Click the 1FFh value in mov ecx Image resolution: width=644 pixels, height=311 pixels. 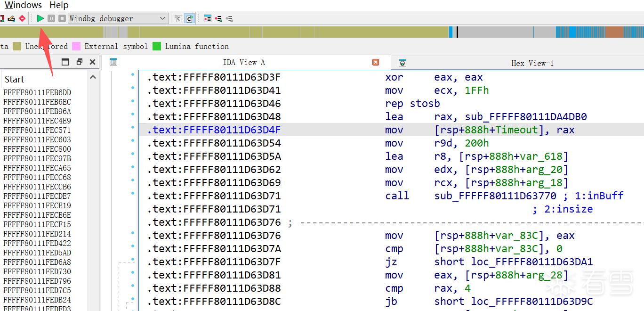point(477,90)
